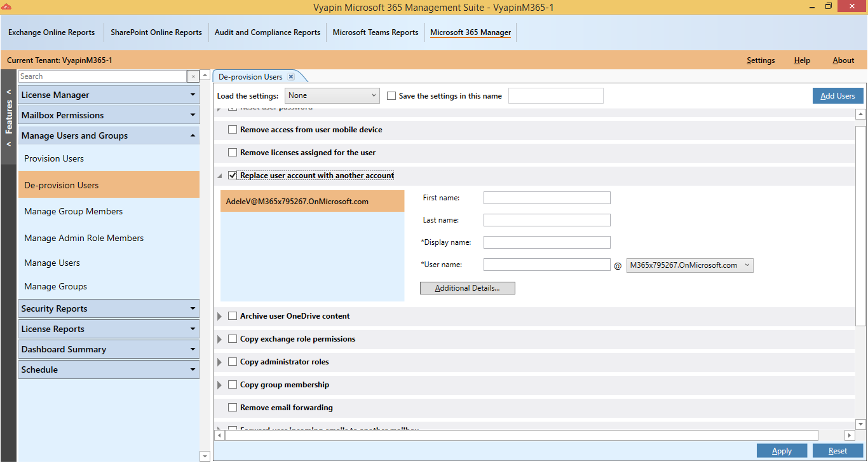The image size is (868, 463).
Task: Expand the Security Reports section
Action: point(109,308)
